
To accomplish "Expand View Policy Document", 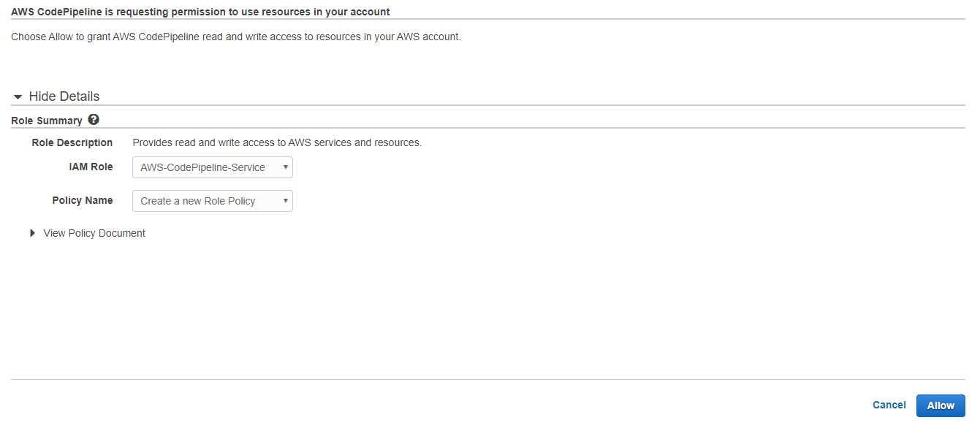I will (x=88, y=233).
